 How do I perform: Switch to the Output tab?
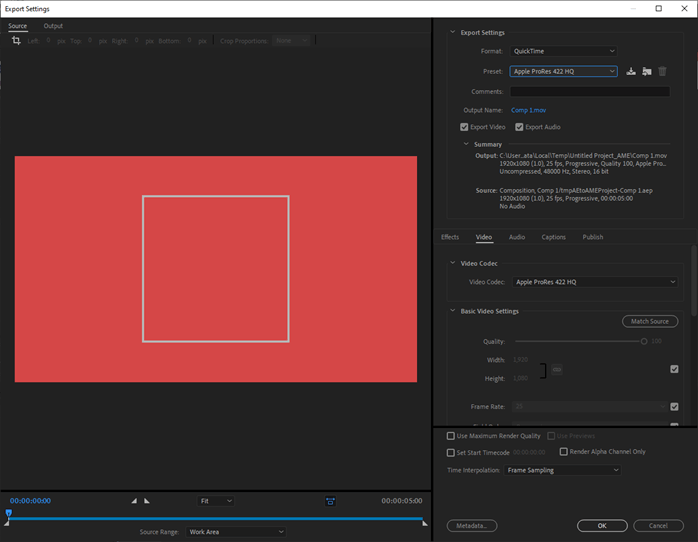[53, 26]
